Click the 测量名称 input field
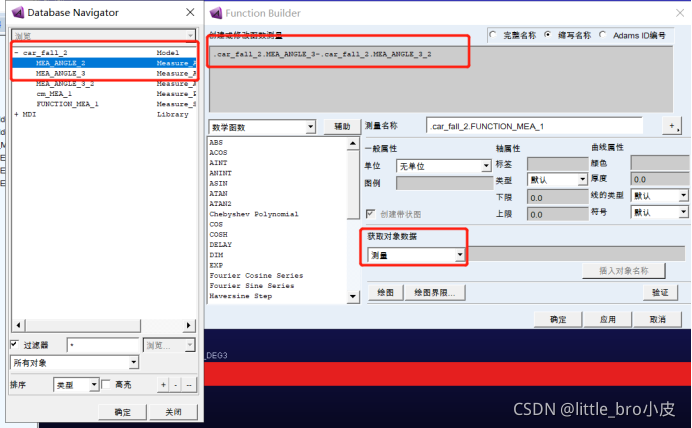The width and height of the screenshot is (692, 428). point(540,126)
